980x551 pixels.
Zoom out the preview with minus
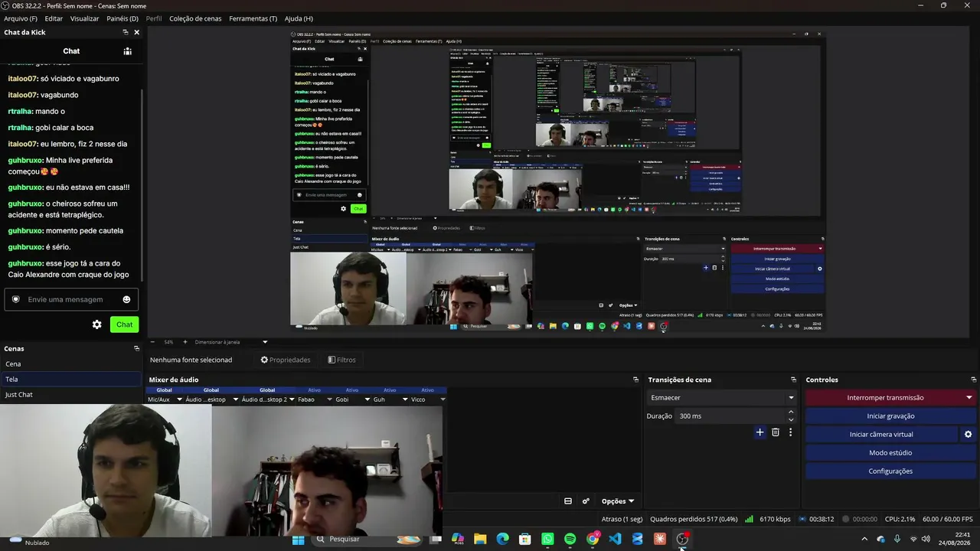coord(152,342)
